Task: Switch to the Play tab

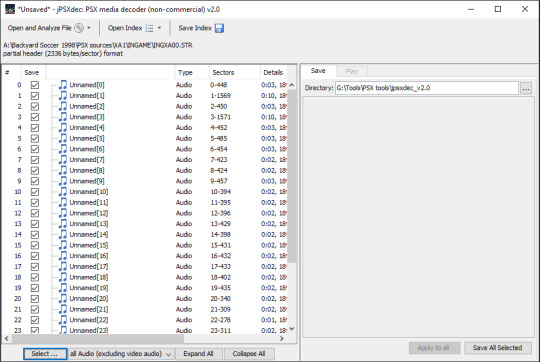Action: pos(352,71)
